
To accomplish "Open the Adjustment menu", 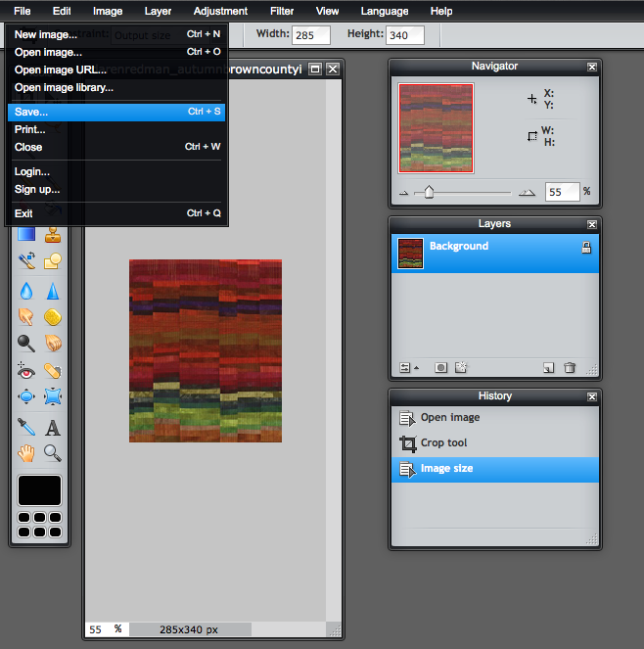I will click(220, 11).
